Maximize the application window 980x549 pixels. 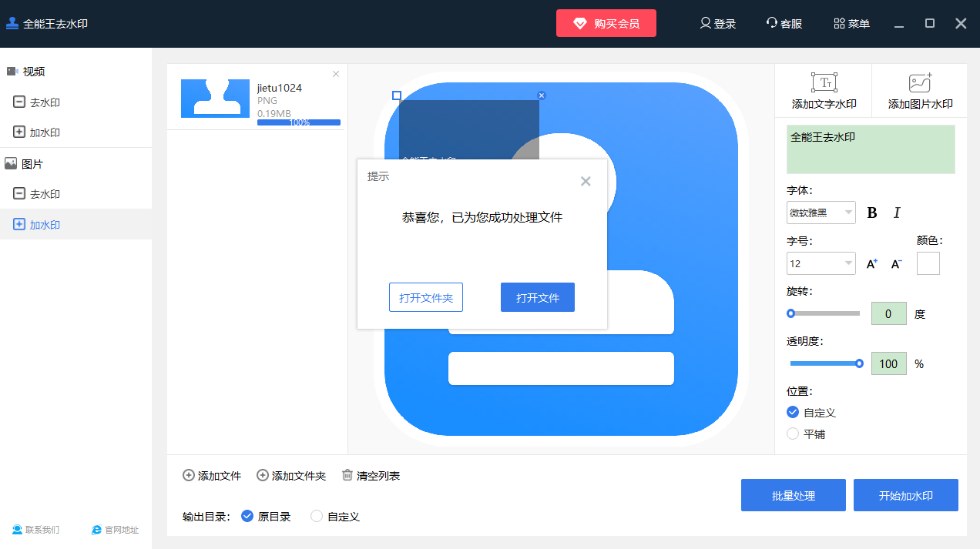pos(930,24)
